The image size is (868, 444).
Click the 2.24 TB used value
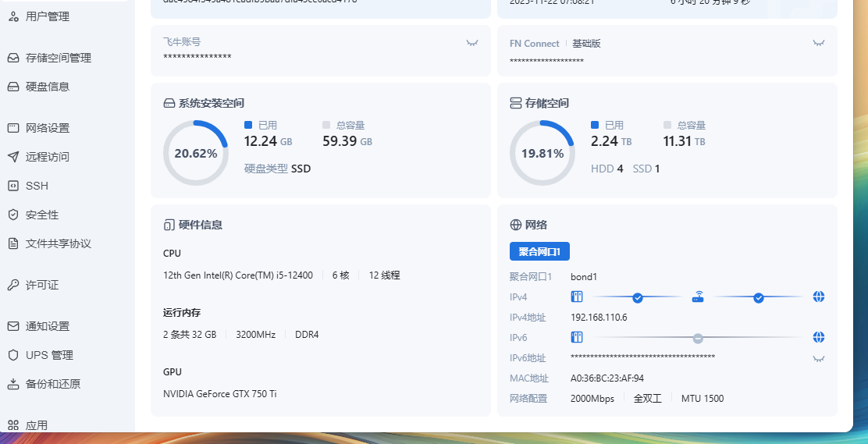611,141
